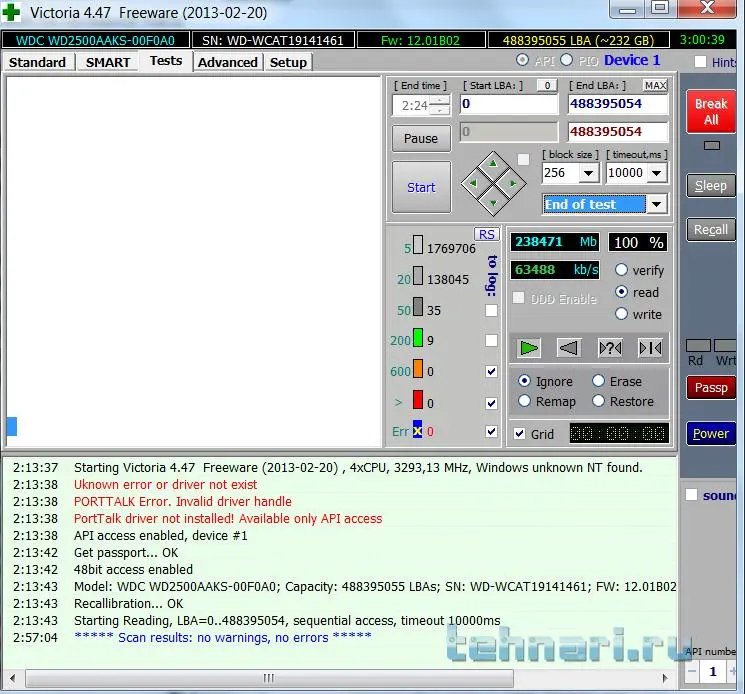Select write test mode
The height and width of the screenshot is (694, 745).
coord(621,314)
